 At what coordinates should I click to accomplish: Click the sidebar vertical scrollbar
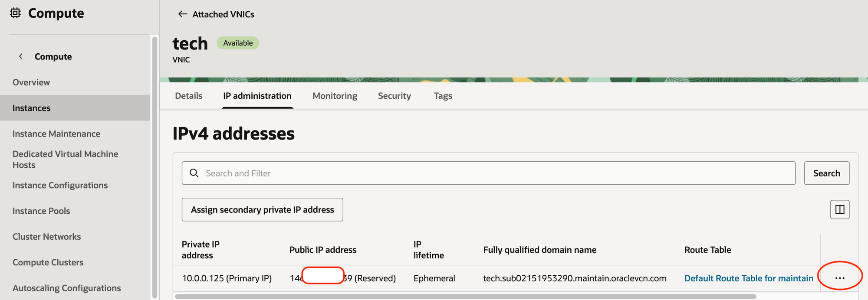pos(155,165)
